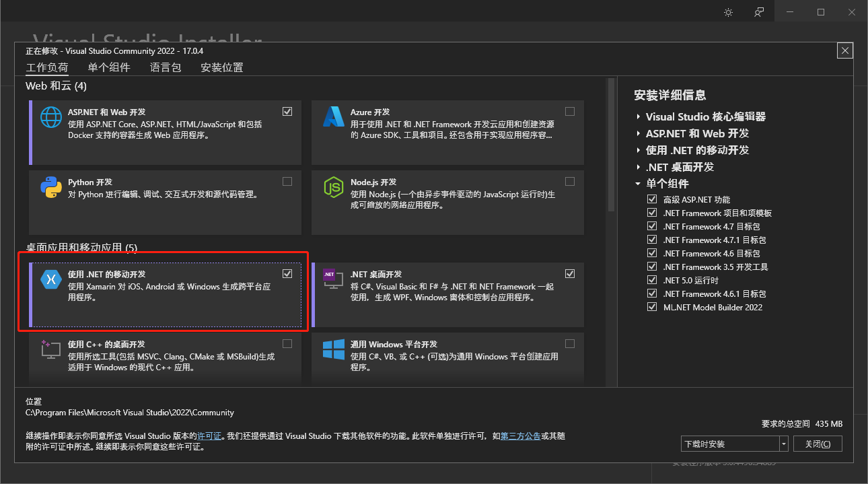Viewport: 868px width, 484px height.
Task: Switch to the 单个组件 tab
Action: tap(109, 67)
